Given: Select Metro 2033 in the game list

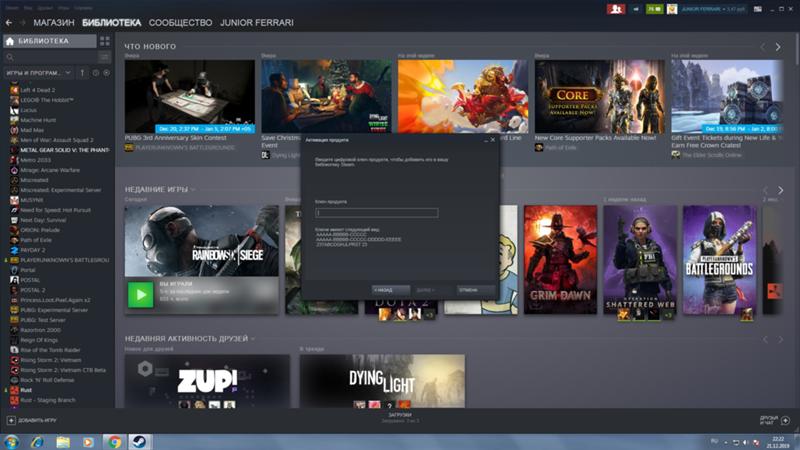Looking at the screenshot, I should click(x=35, y=160).
